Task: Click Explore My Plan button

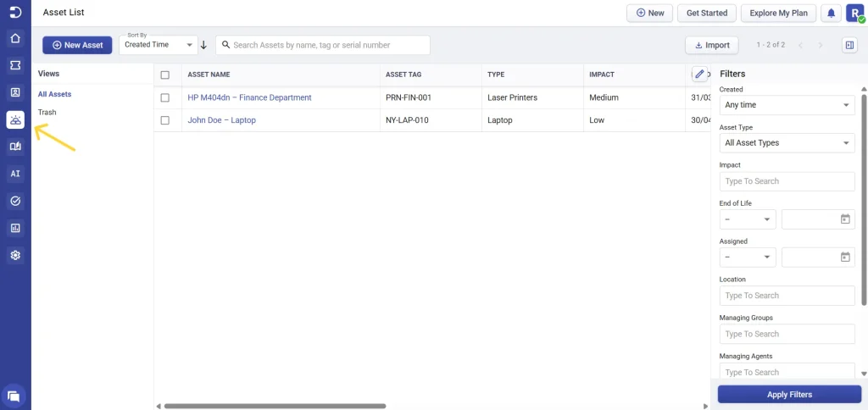Action: pos(778,14)
